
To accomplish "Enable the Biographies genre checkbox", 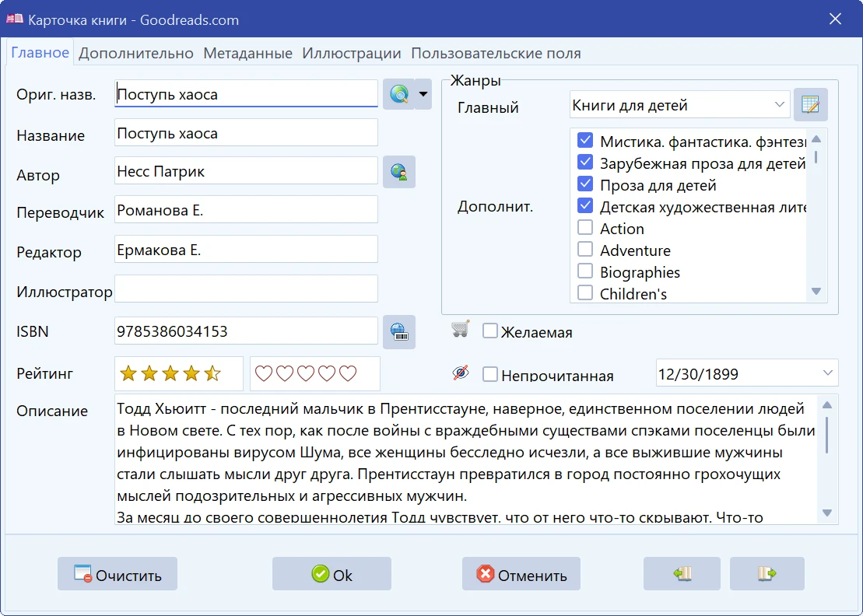I will (585, 271).
